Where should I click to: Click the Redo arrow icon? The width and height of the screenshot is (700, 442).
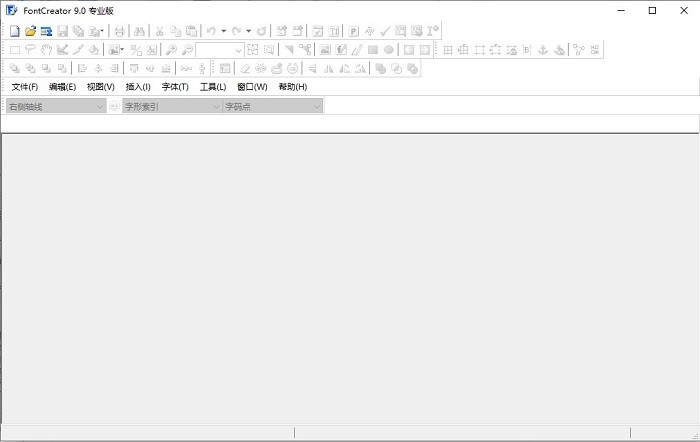(237, 31)
